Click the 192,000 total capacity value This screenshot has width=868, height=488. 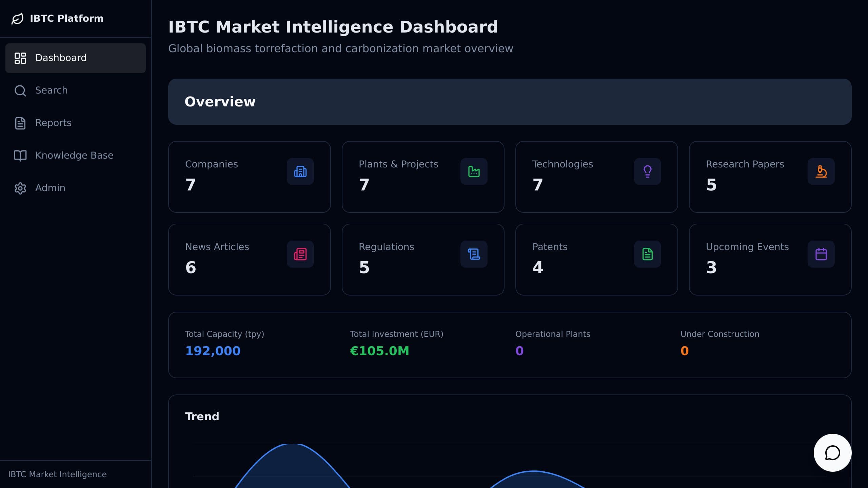(213, 351)
